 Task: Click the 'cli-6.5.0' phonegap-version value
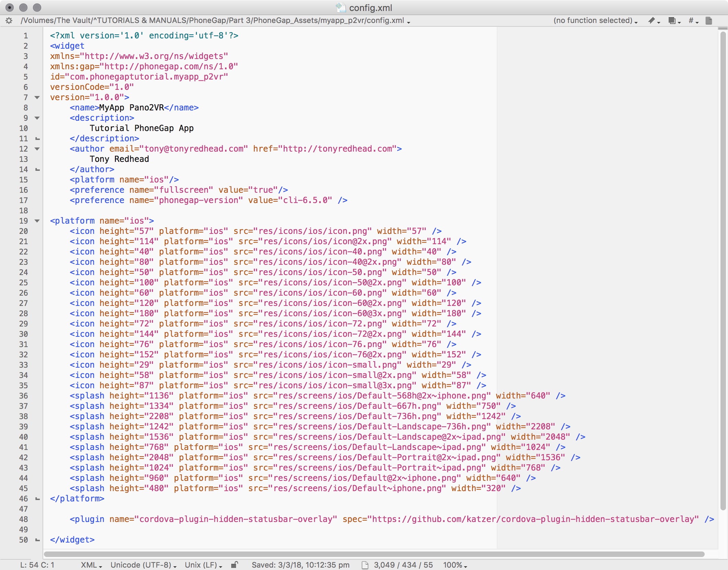pos(305,200)
